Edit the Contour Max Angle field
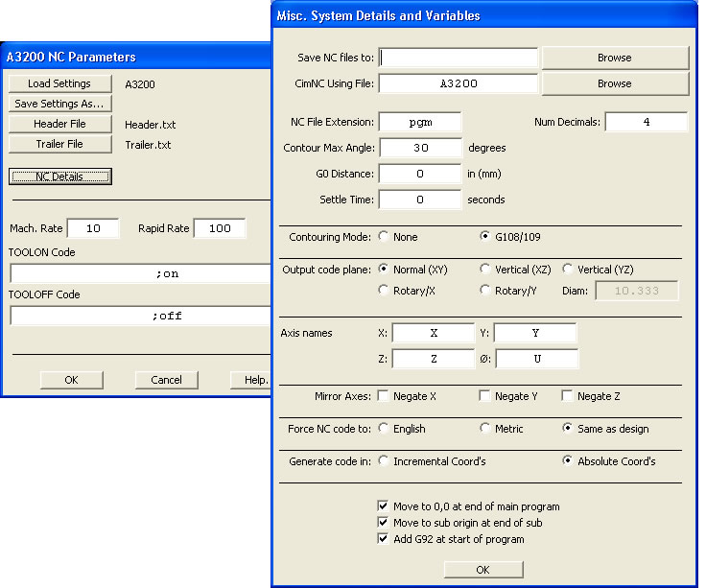 tap(420, 148)
